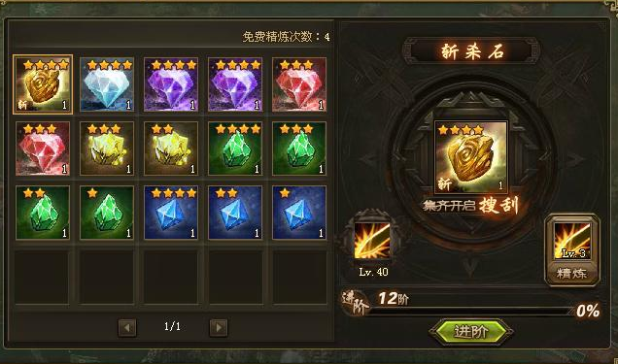Image resolution: width=618 pixels, height=364 pixels.
Task: Click the green 进阶 advance button
Action: click(x=471, y=332)
